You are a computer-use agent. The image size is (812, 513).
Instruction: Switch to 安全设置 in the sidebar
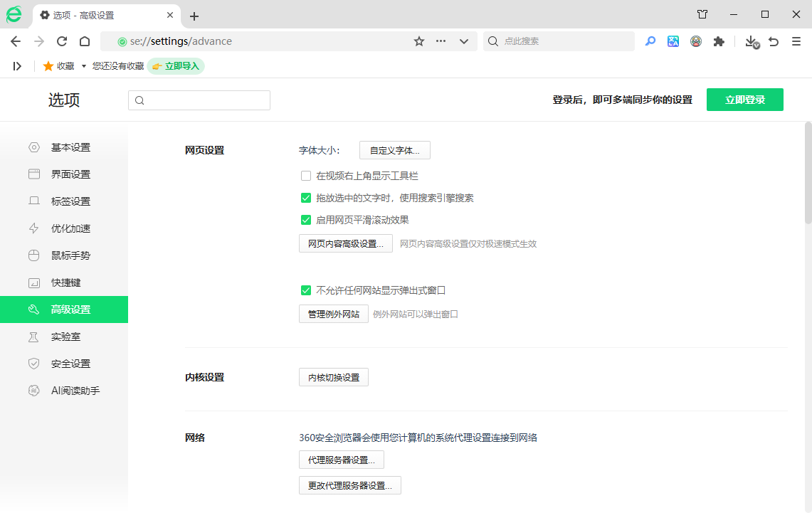click(x=70, y=364)
